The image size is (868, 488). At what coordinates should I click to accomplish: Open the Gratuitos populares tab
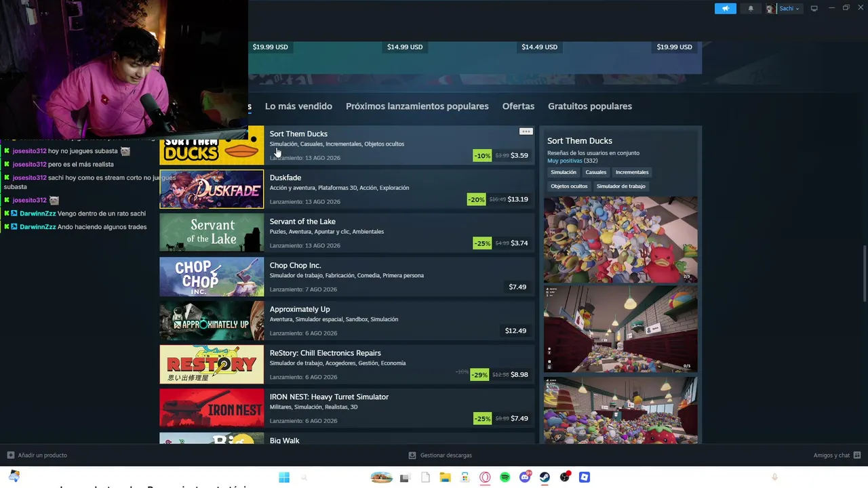click(x=590, y=106)
